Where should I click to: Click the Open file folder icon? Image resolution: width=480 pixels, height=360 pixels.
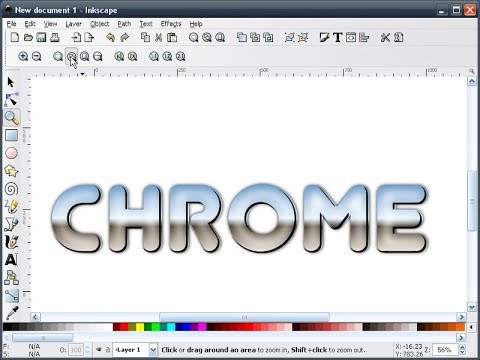click(28, 37)
